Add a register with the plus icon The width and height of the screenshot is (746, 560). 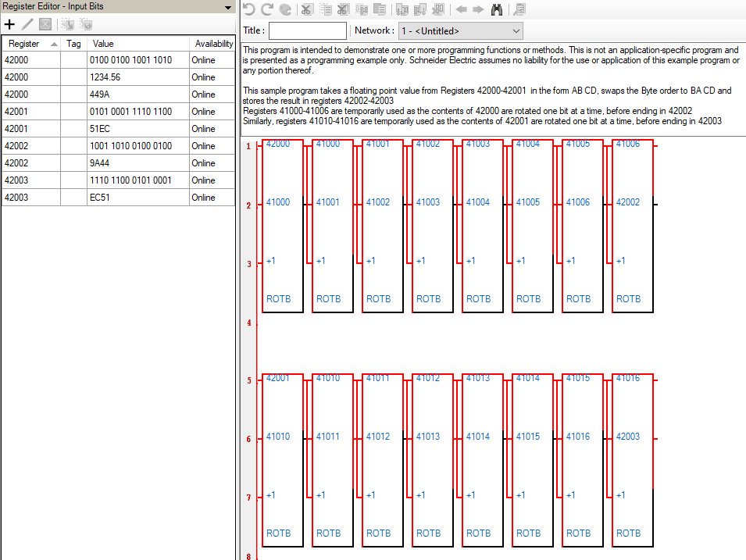[x=9, y=24]
